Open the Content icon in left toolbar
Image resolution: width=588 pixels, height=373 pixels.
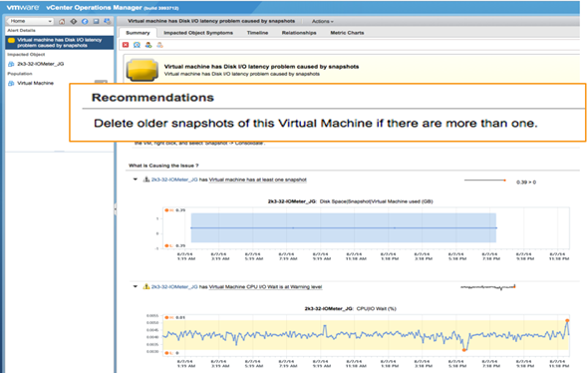[x=96, y=21]
